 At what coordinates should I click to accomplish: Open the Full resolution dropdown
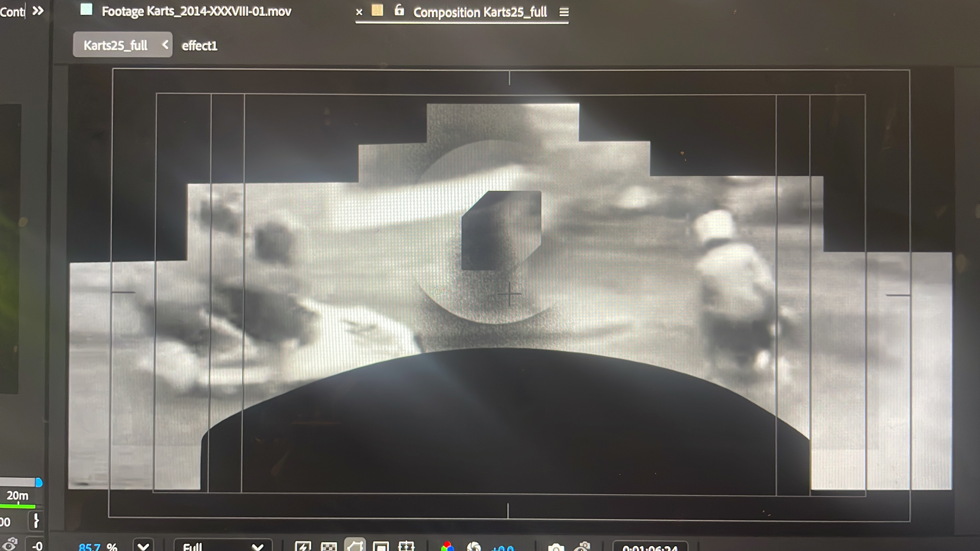click(x=223, y=546)
